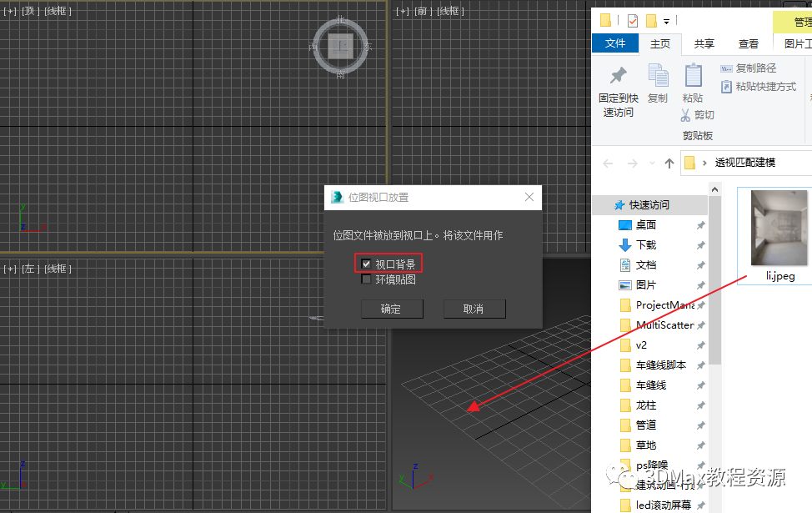Click the ViewCube in the top viewport

[340, 47]
